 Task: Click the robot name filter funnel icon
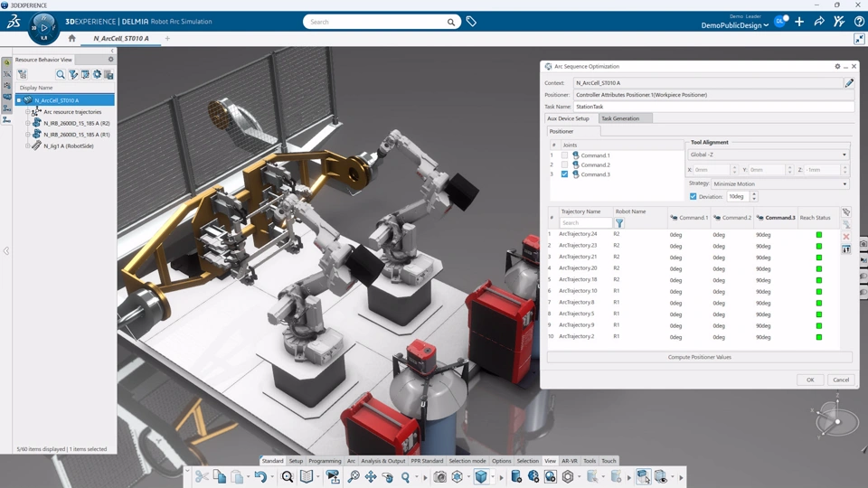click(619, 223)
